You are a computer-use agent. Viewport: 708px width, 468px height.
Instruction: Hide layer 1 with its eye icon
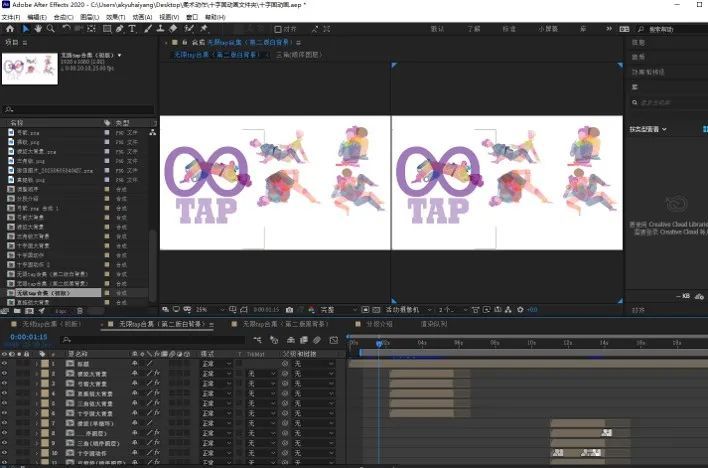5,364
